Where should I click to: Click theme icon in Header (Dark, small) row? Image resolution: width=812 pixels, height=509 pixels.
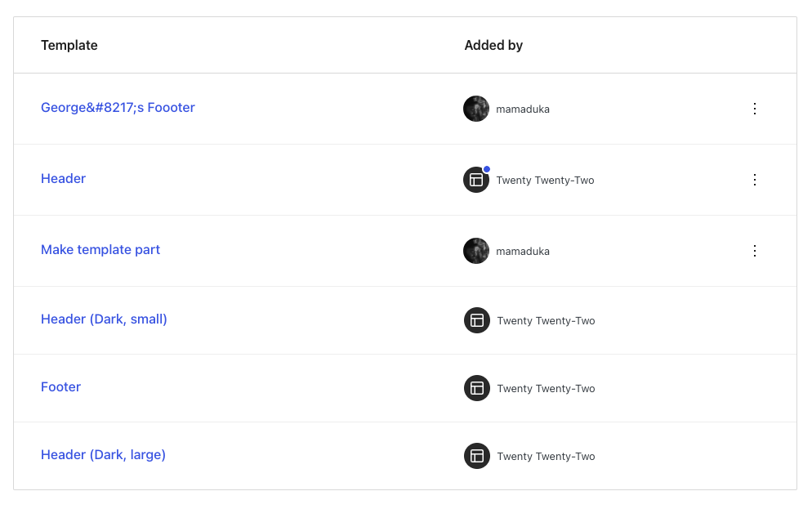pos(477,320)
